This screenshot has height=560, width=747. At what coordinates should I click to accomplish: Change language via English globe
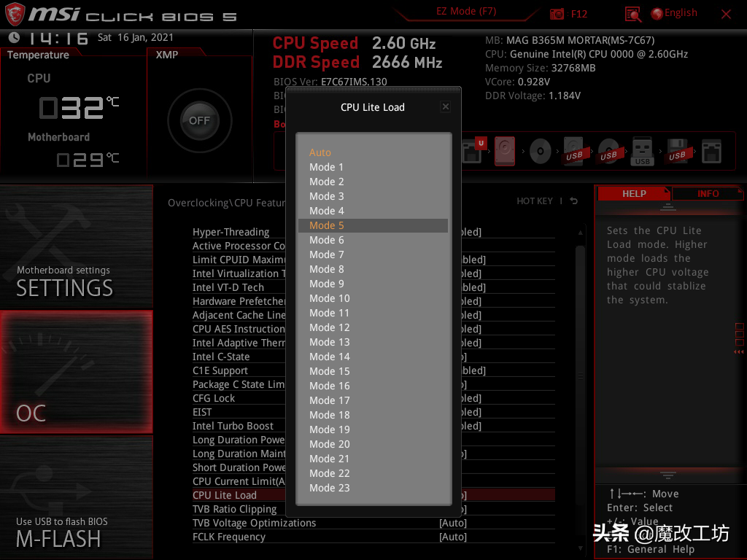tap(674, 13)
